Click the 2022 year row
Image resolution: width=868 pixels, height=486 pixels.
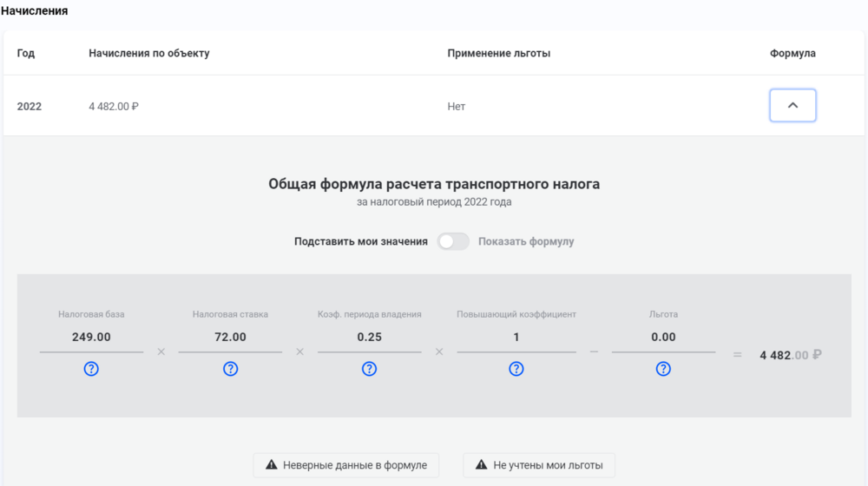(433, 106)
